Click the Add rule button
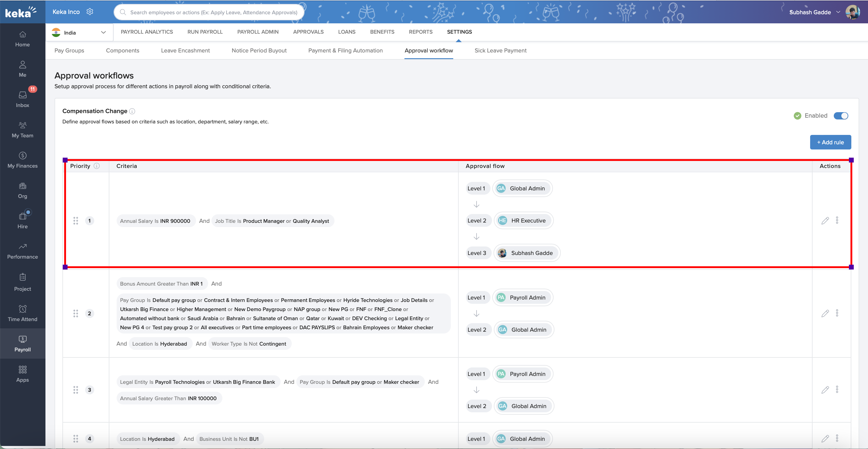 click(x=830, y=142)
